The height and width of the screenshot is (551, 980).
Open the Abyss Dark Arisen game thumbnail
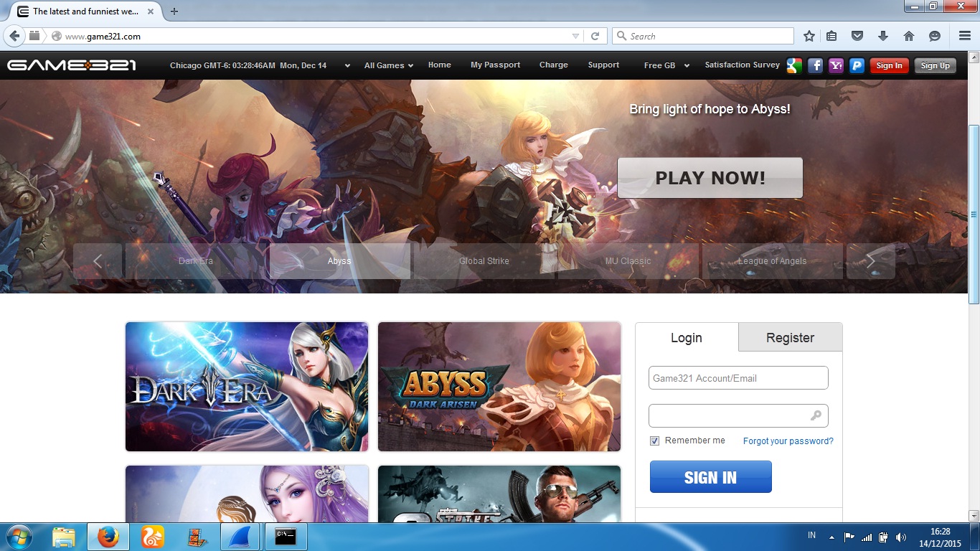tap(499, 387)
